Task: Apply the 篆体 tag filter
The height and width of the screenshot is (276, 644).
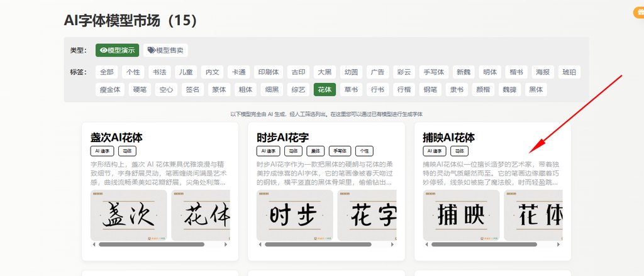Action: [x=219, y=89]
